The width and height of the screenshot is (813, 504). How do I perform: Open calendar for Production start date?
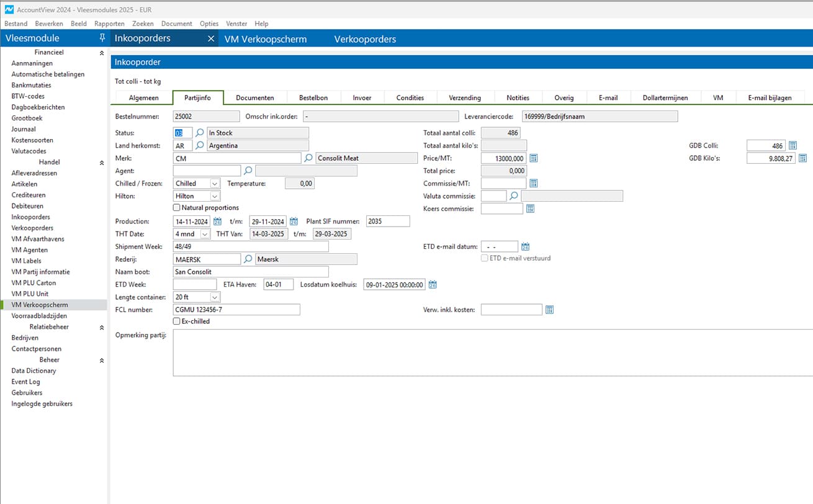[x=217, y=222]
